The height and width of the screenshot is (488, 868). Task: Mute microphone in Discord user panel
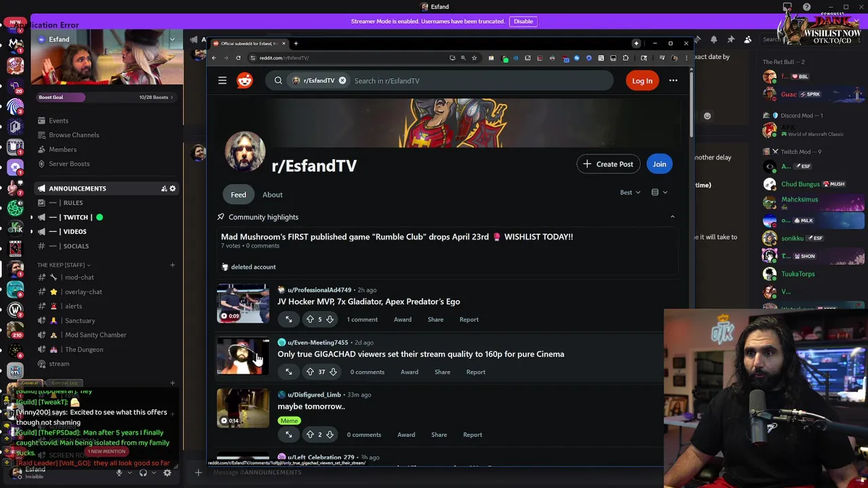click(x=119, y=472)
